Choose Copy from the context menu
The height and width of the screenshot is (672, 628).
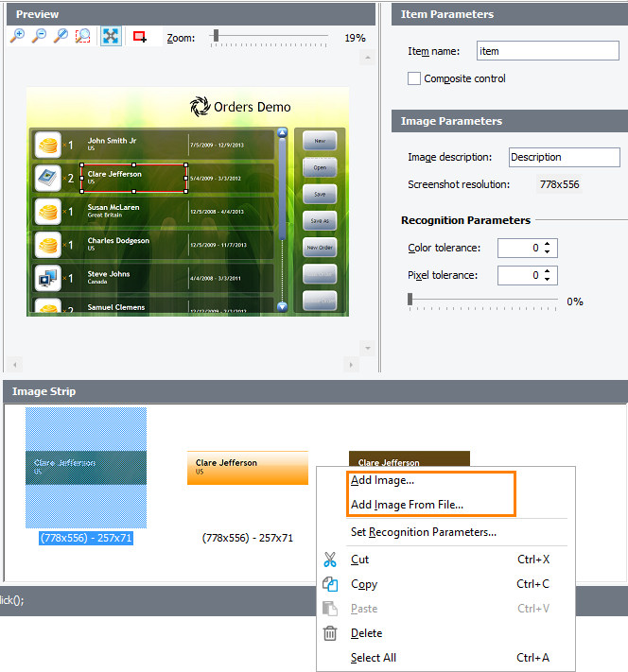[445, 584]
